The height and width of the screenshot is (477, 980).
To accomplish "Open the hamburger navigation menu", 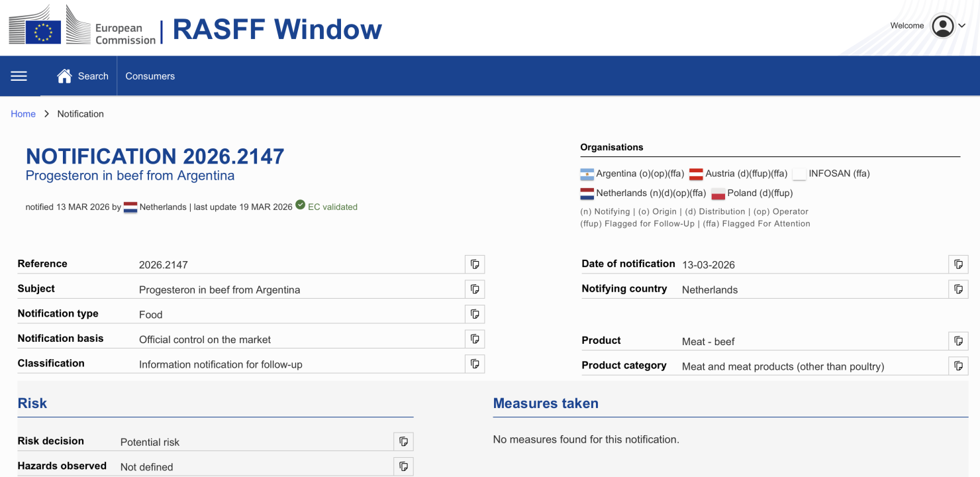I will point(19,76).
